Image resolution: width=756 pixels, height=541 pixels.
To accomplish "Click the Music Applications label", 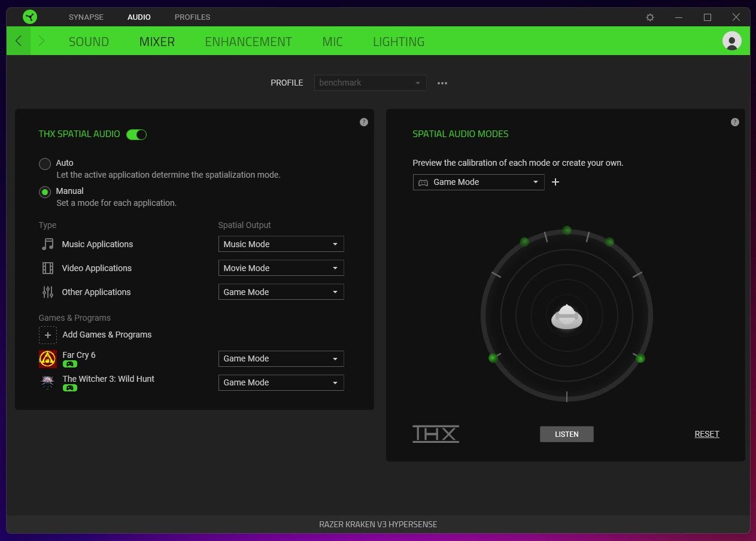I will (x=98, y=244).
